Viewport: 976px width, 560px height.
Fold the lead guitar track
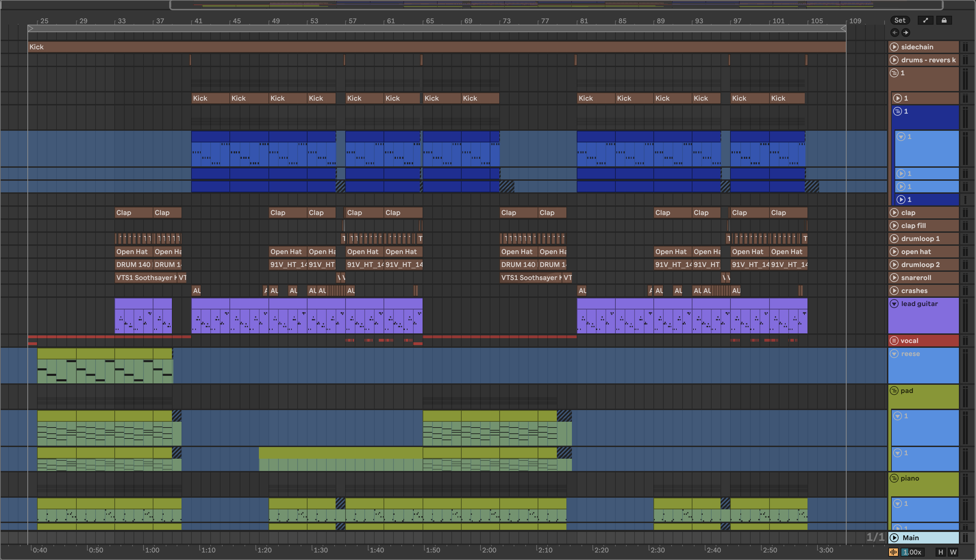(894, 304)
